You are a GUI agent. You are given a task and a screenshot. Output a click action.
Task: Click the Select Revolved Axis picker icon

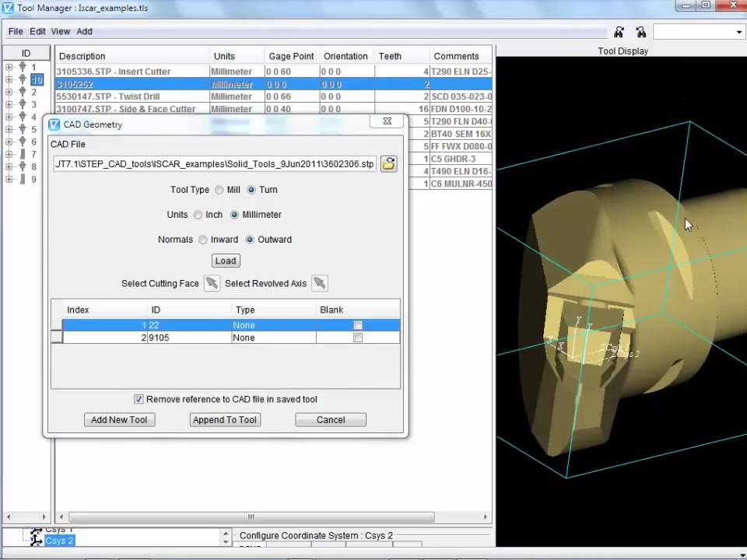(320, 283)
